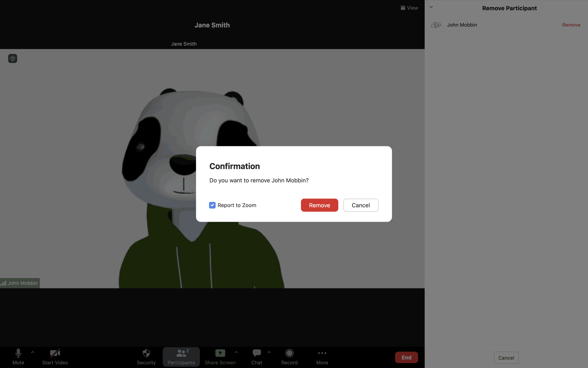Open audio options arrow next to Mute
This screenshot has height=368, width=588.
click(x=32, y=352)
